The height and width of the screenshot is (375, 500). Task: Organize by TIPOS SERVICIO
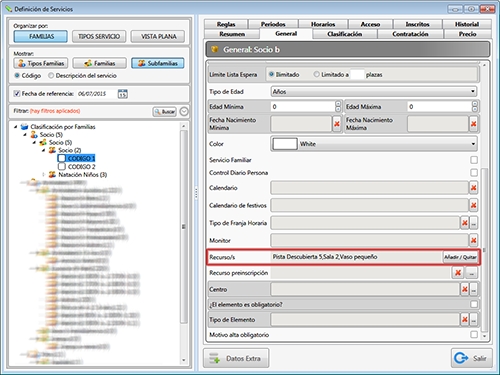coord(99,36)
